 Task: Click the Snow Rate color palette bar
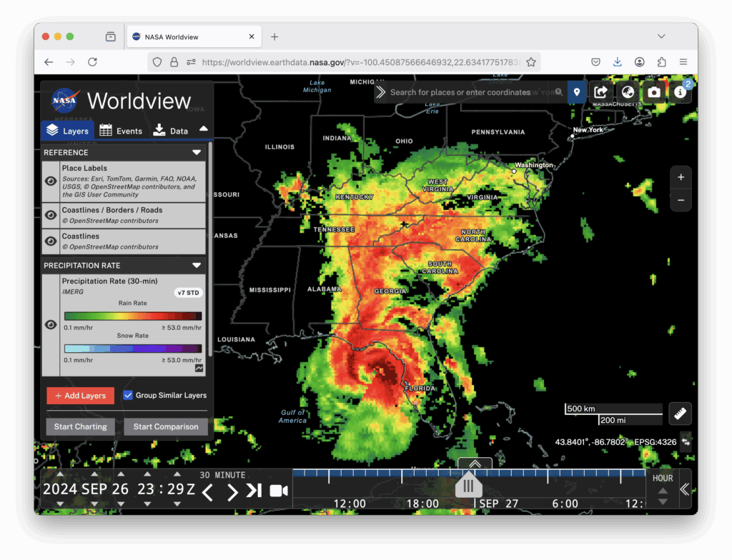pos(133,349)
